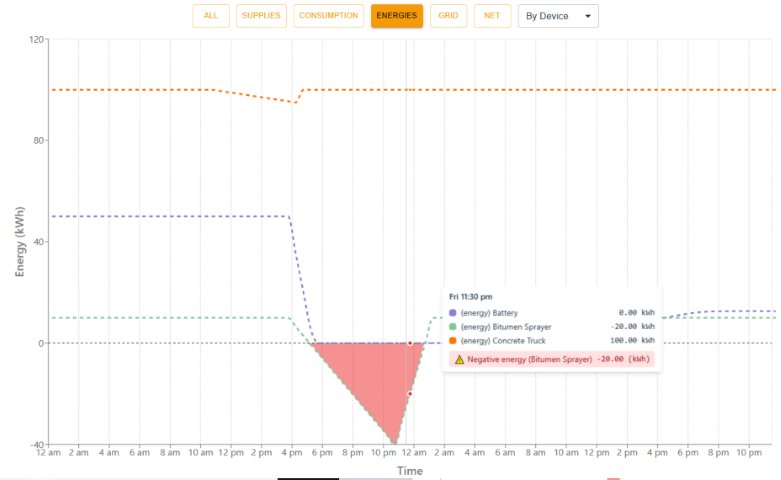Image resolution: width=781 pixels, height=480 pixels.
Task: Click the purple Battery legend dot
Action: 453,313
